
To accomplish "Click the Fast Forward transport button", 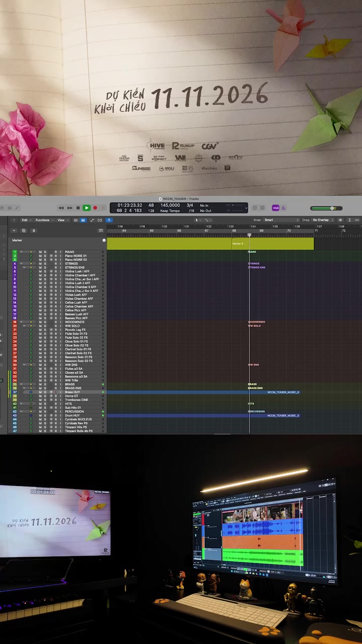I will 70,208.
